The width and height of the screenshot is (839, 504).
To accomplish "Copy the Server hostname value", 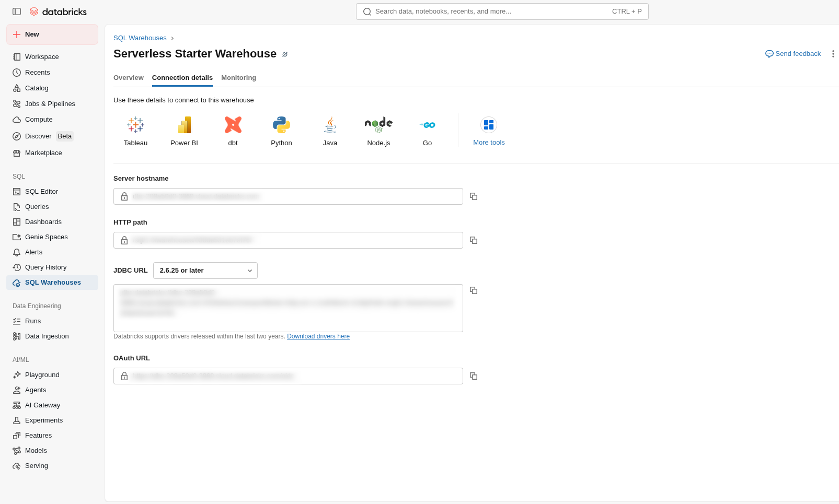I will (x=474, y=196).
